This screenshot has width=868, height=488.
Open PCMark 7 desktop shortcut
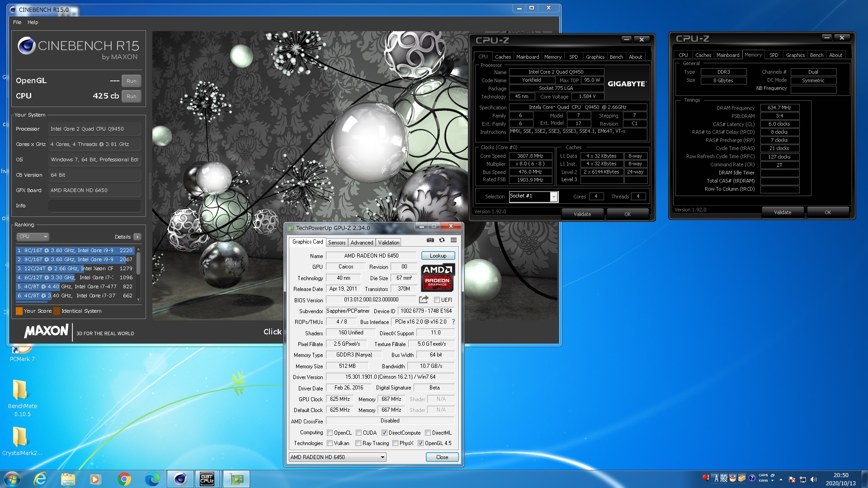[x=22, y=354]
